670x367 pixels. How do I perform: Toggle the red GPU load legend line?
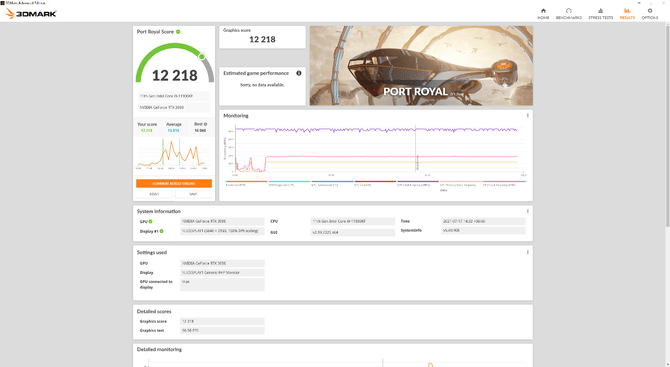375,183
